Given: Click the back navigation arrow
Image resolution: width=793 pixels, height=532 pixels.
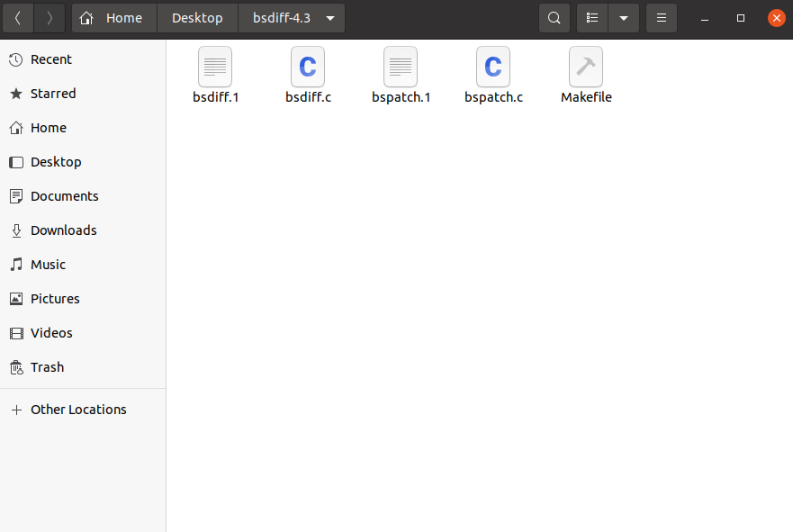Looking at the screenshot, I should pyautogui.click(x=18, y=17).
